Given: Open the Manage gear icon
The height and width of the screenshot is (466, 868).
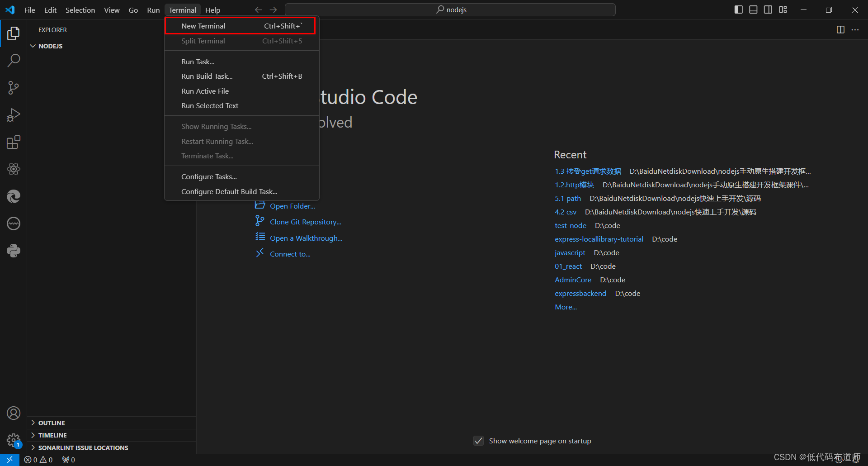Looking at the screenshot, I should pyautogui.click(x=14, y=440).
